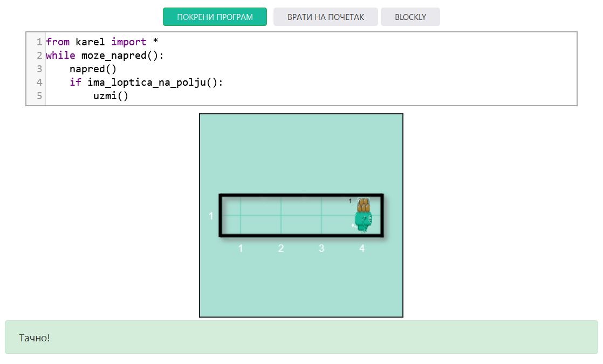Click the 'napred()' code line
Viewport: 603px width, 364px height.
pos(93,69)
